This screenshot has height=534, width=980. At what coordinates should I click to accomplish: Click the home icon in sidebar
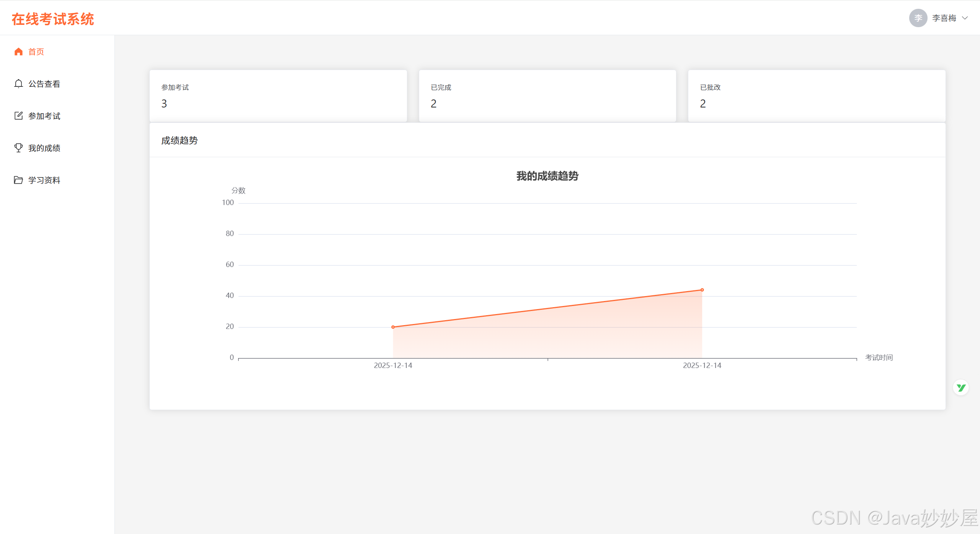(x=18, y=52)
